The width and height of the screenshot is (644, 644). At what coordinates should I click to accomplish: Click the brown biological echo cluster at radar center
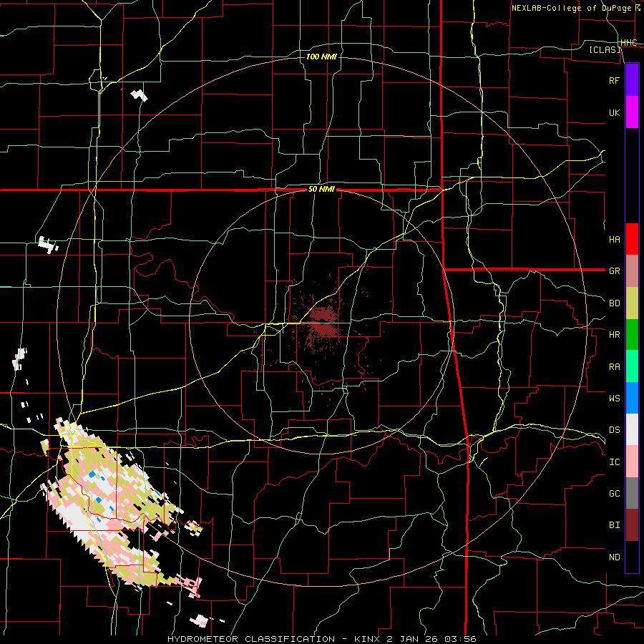click(324, 323)
